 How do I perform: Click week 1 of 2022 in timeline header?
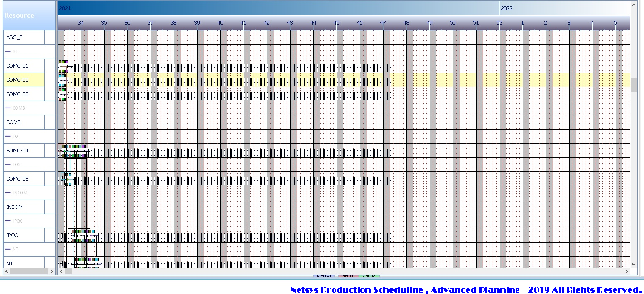coord(522,23)
